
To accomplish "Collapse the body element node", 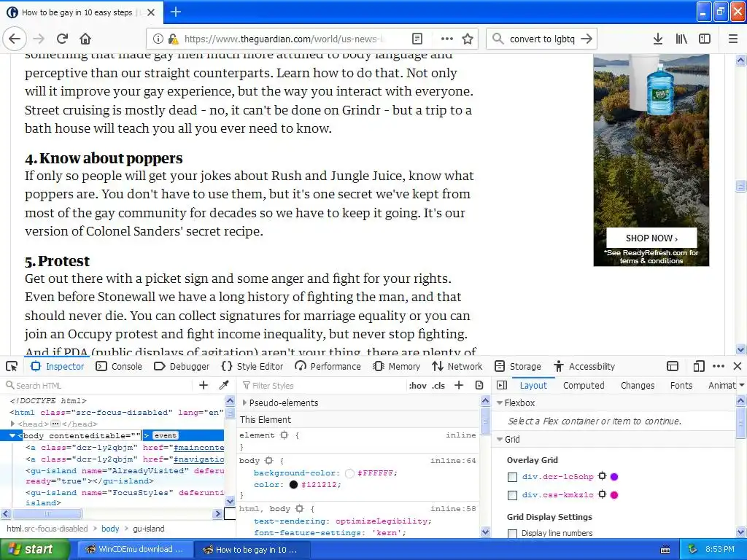I will click(12, 435).
